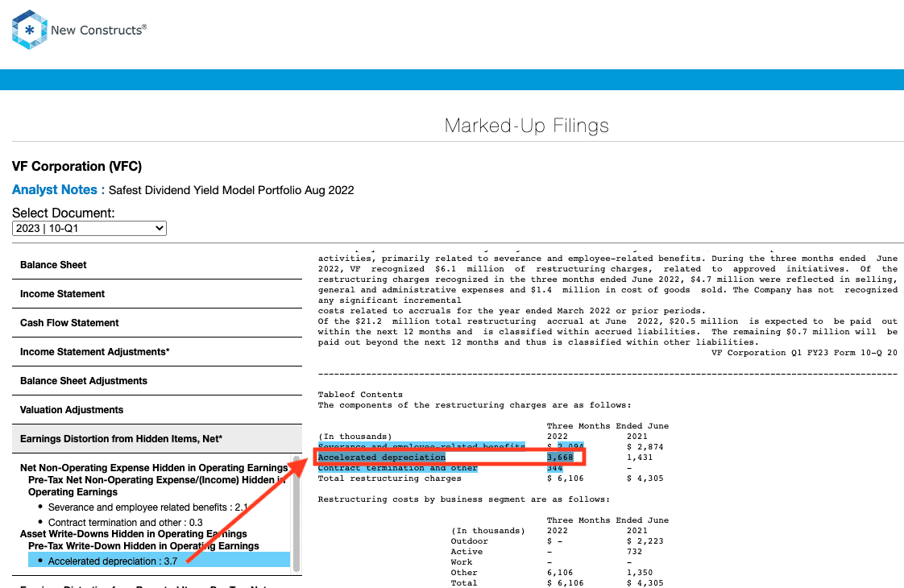This screenshot has width=904, height=588.
Task: Collapse Earnings Distortion from Hidden Items section
Action: pos(157,439)
